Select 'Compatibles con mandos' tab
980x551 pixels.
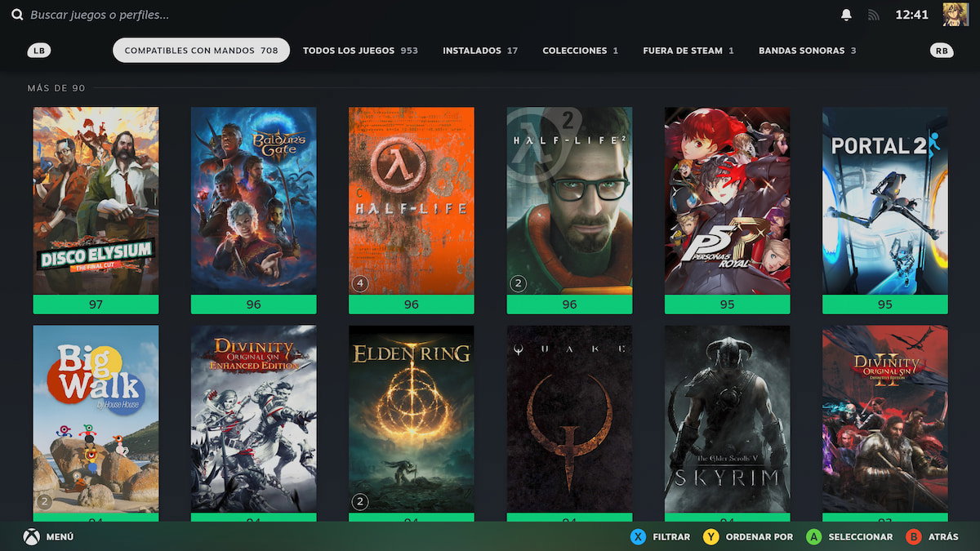[201, 51]
